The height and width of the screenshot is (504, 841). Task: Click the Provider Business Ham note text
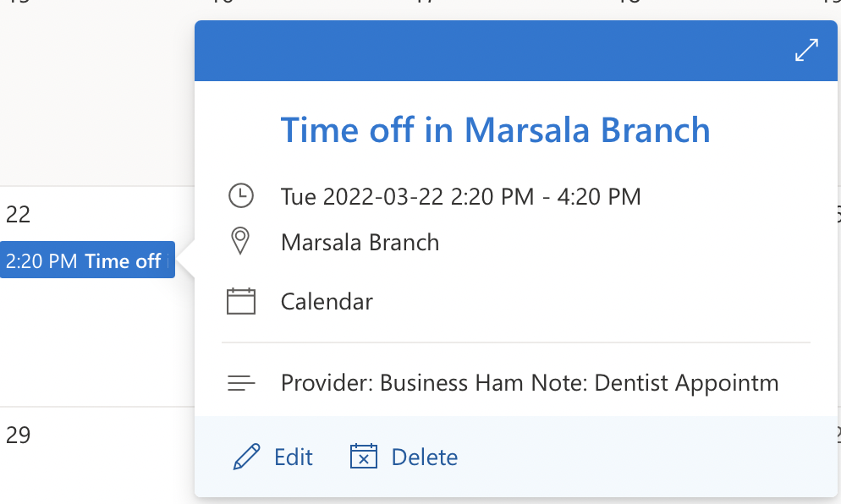point(530,383)
